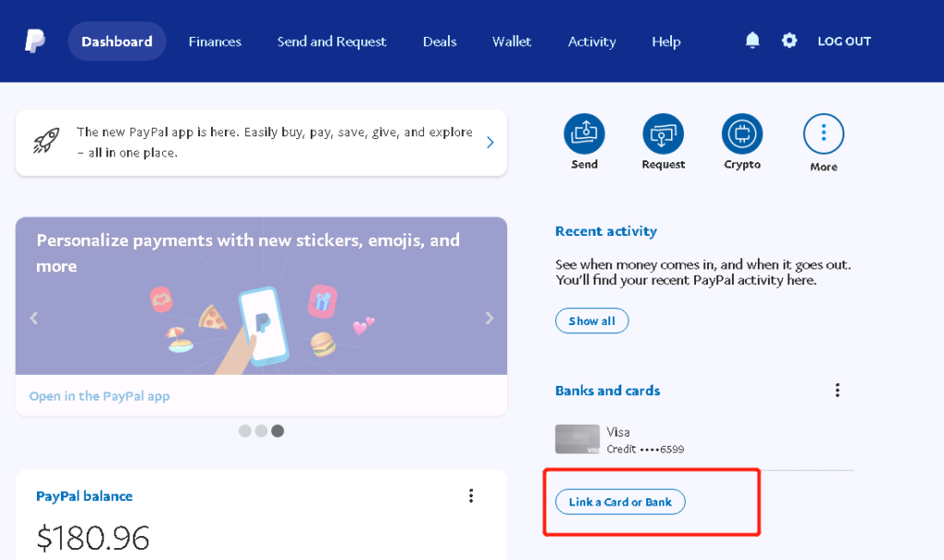
Task: Click Link a Card or Bank
Action: tap(620, 502)
